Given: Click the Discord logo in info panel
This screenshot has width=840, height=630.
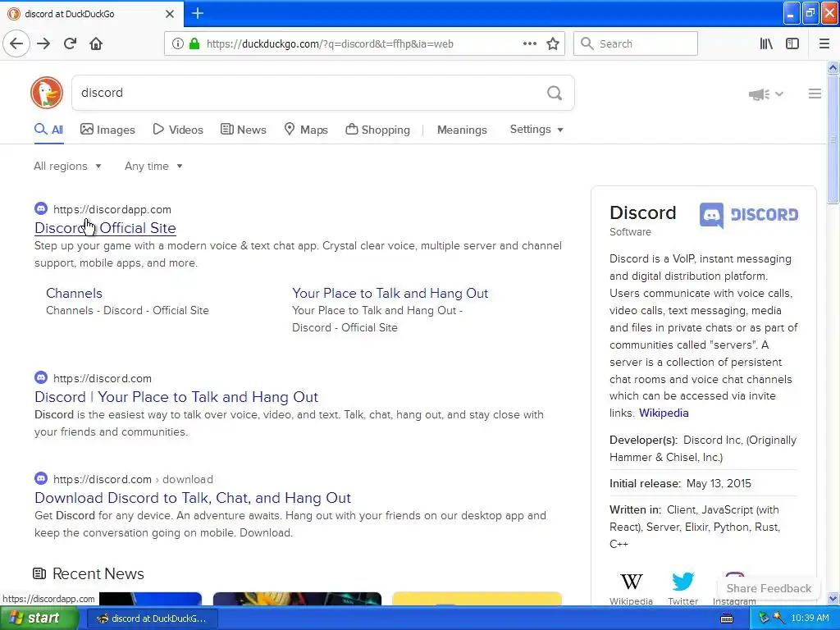Looking at the screenshot, I should pyautogui.click(x=749, y=215).
